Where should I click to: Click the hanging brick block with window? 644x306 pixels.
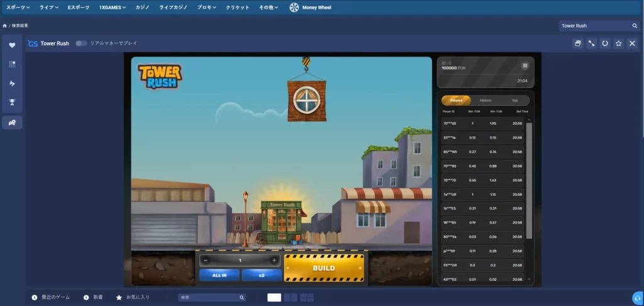click(x=307, y=101)
